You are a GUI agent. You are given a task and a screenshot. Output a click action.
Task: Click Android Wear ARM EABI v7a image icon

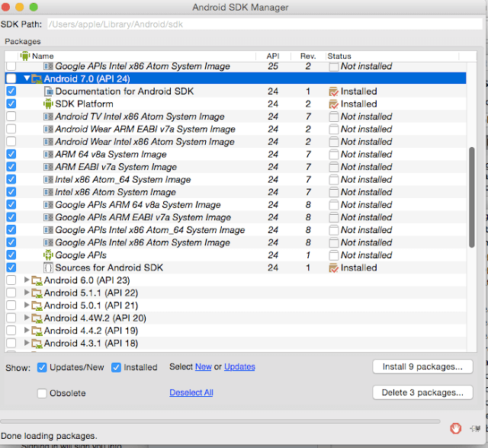point(48,129)
